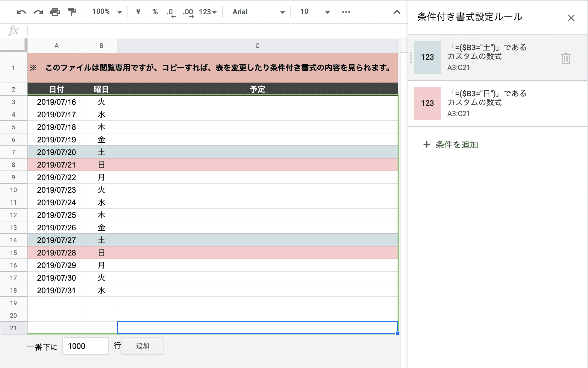Select cell with date 2019/07/29
Image resolution: width=588 pixels, height=368 pixels.
click(x=57, y=265)
